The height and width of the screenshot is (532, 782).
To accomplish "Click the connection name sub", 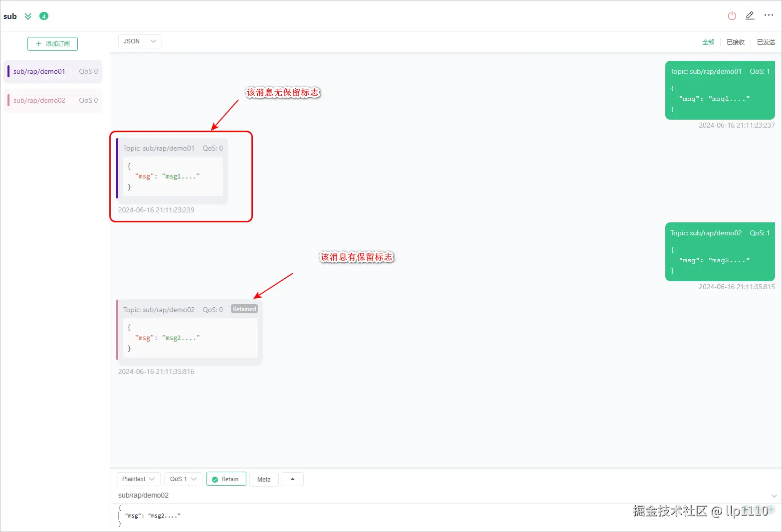I will 10,16.
